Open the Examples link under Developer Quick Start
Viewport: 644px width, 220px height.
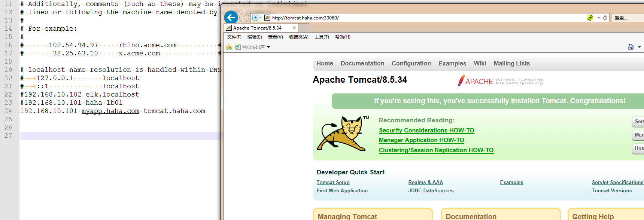[511, 182]
